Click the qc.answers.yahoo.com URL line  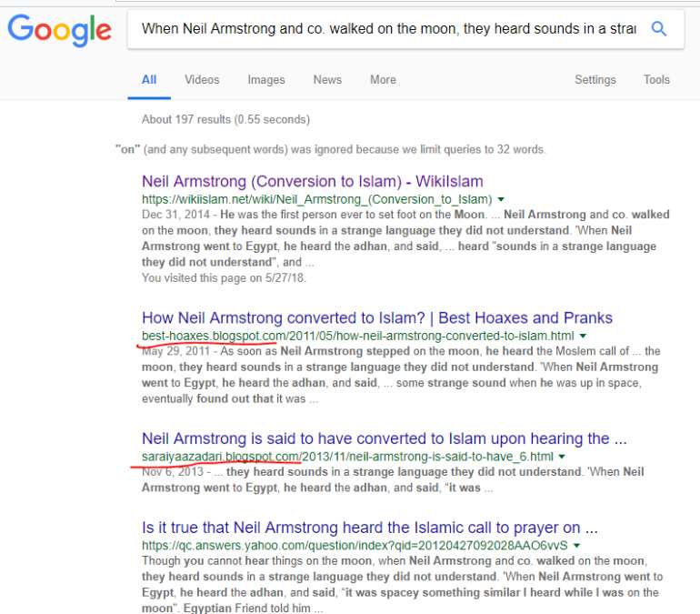(355, 545)
